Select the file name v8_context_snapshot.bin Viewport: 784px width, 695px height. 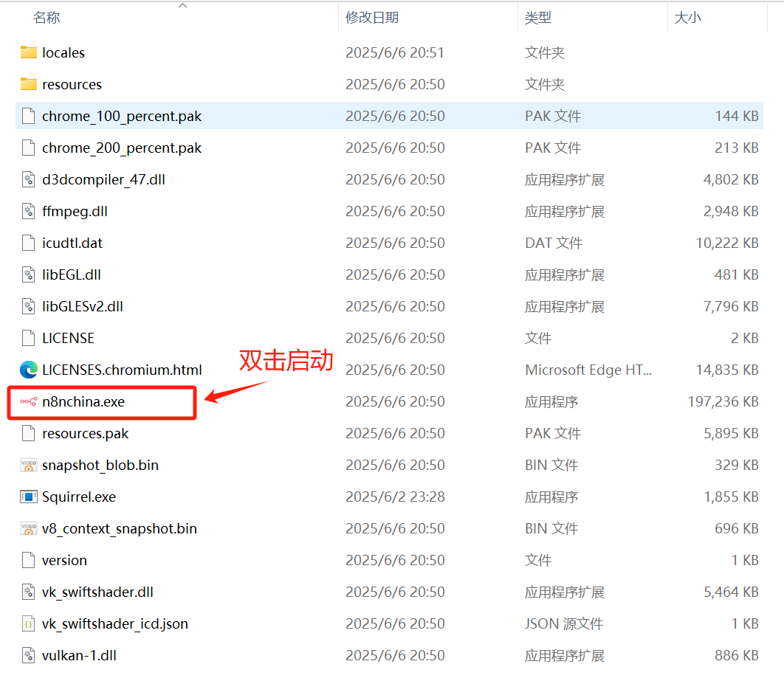(x=120, y=528)
